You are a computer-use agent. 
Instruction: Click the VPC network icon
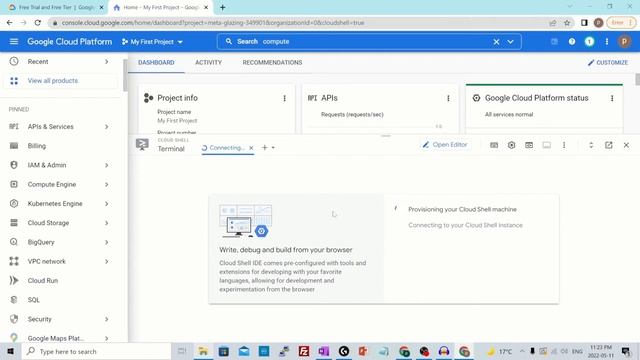(14, 261)
